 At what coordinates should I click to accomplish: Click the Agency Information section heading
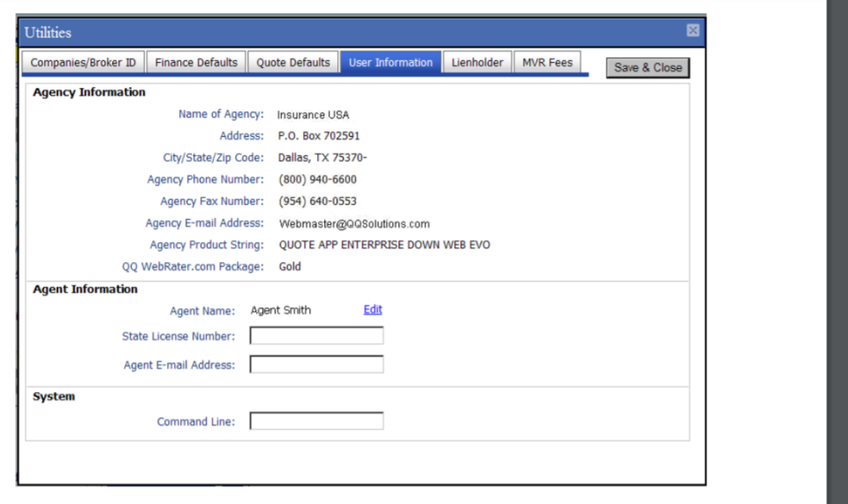pyautogui.click(x=89, y=93)
